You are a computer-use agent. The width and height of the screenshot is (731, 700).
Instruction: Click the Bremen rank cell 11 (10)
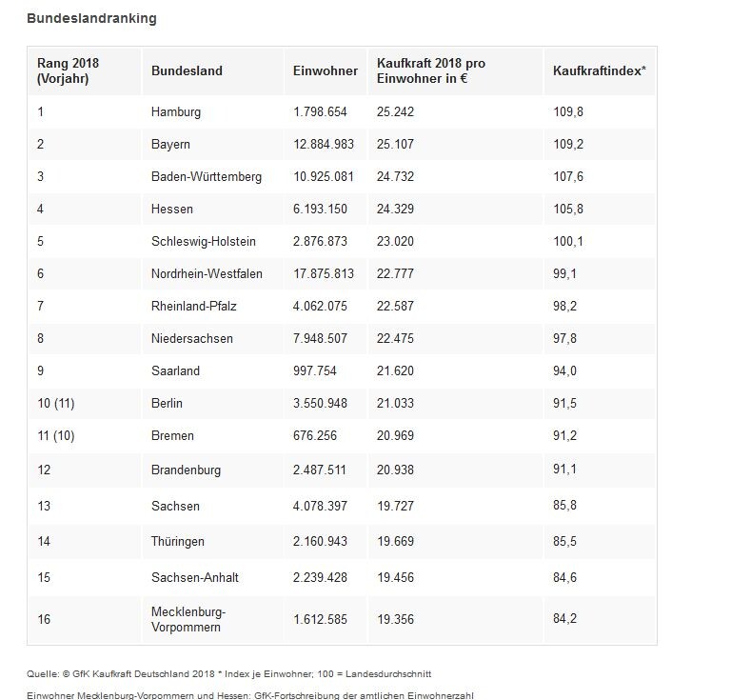pyautogui.click(x=56, y=435)
